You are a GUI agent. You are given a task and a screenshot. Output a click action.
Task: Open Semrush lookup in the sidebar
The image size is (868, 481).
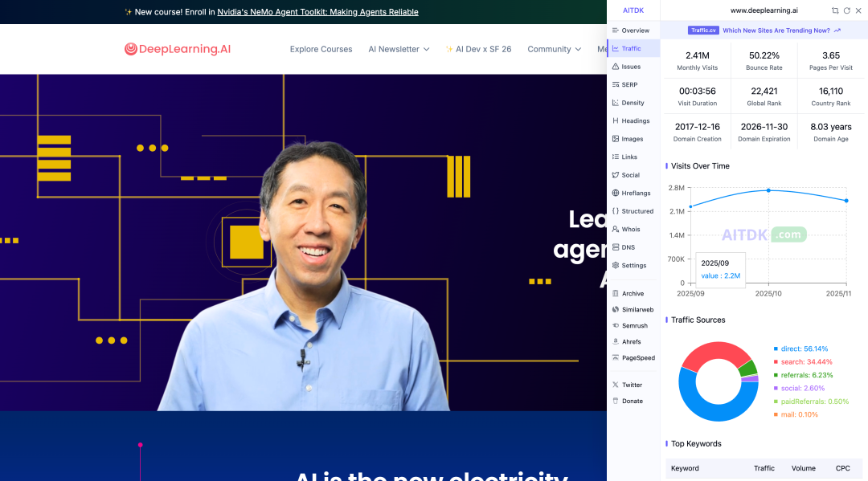click(x=633, y=326)
